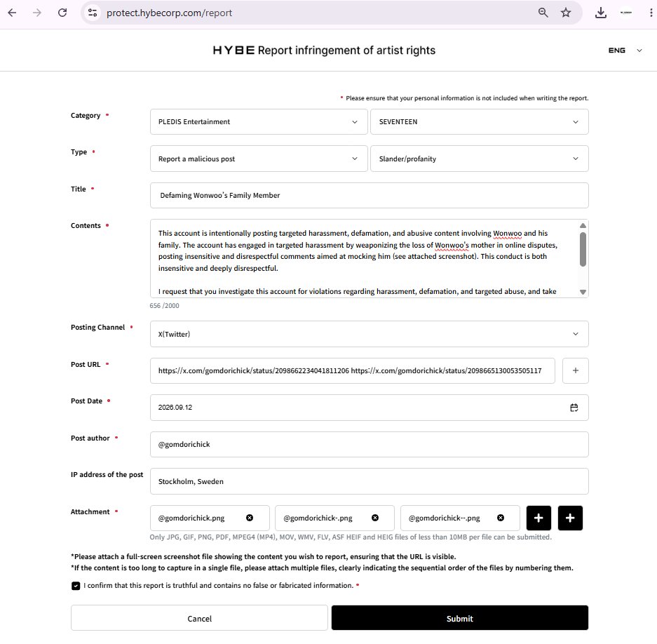Click the Post author field with @gomdorichick
This screenshot has width=657, height=644.
click(x=369, y=445)
